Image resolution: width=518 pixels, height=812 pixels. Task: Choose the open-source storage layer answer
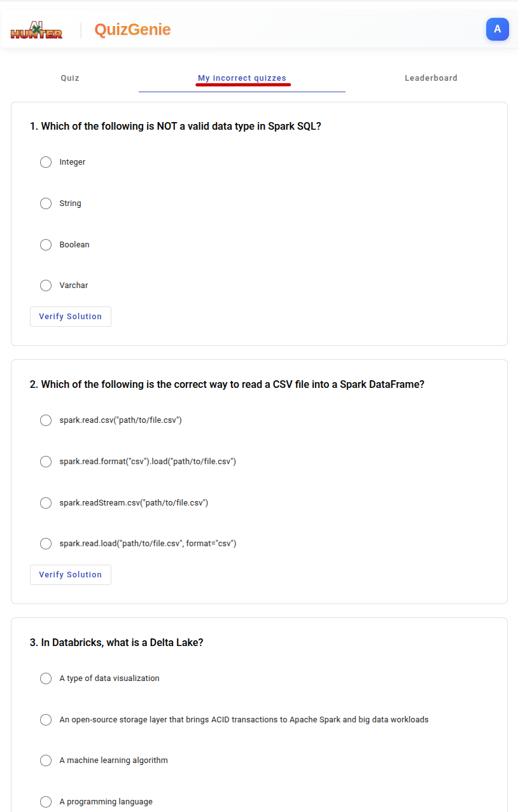tap(45, 719)
